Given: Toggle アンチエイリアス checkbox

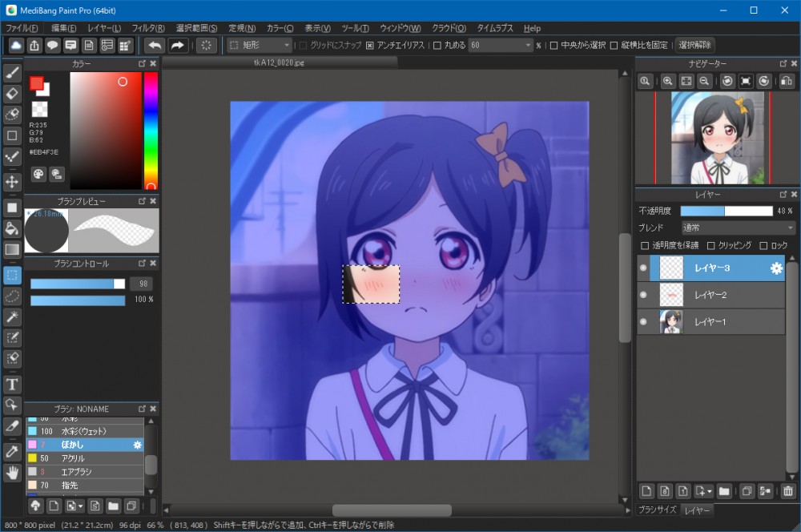Looking at the screenshot, I should coord(370,46).
